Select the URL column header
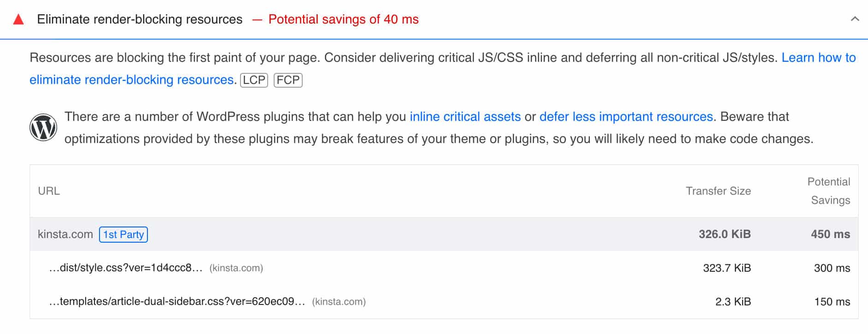The image size is (868, 334). (49, 191)
